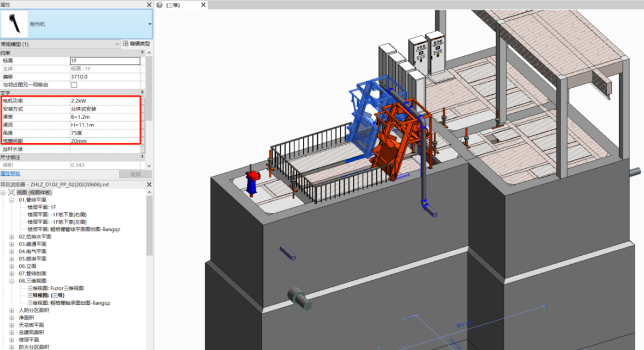Click the 标高 value field showing 1F
644x350 pixels.
104,61
